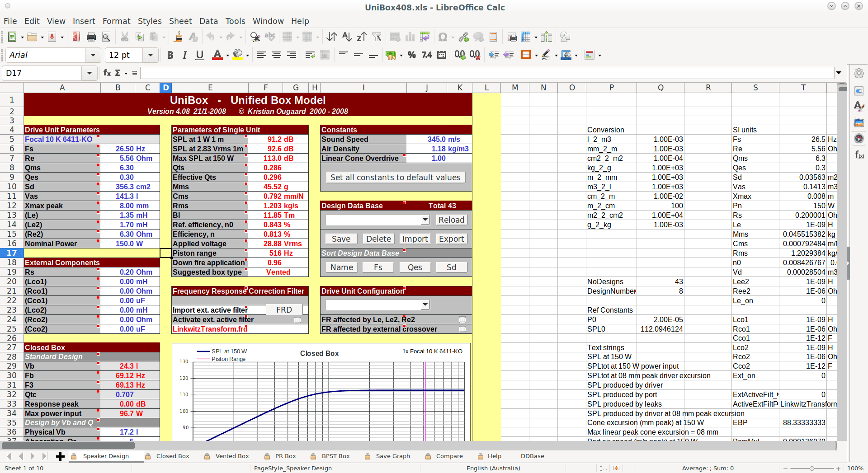Image resolution: width=868 pixels, height=473 pixels.
Task: Open borders dropdown arrow
Action: (x=536, y=56)
